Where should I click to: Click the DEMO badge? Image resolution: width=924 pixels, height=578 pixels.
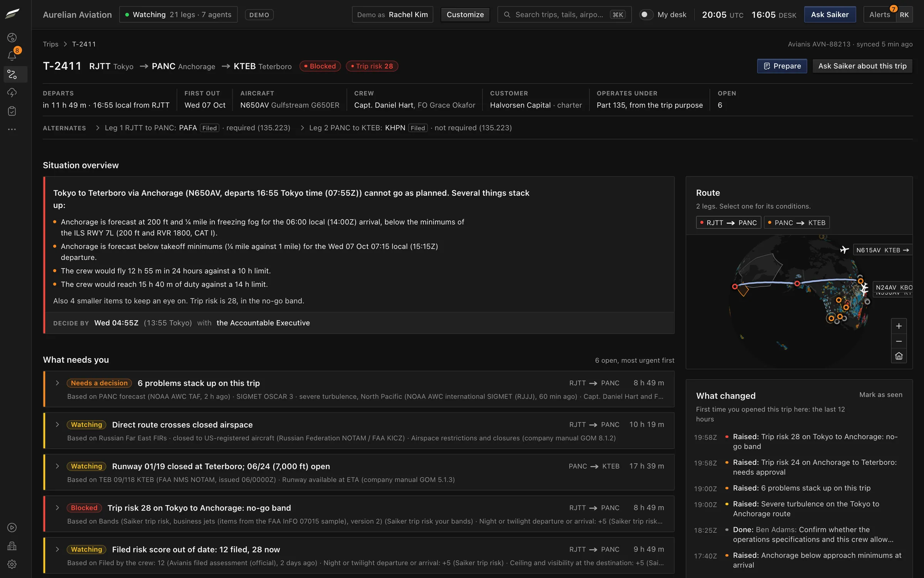click(259, 15)
